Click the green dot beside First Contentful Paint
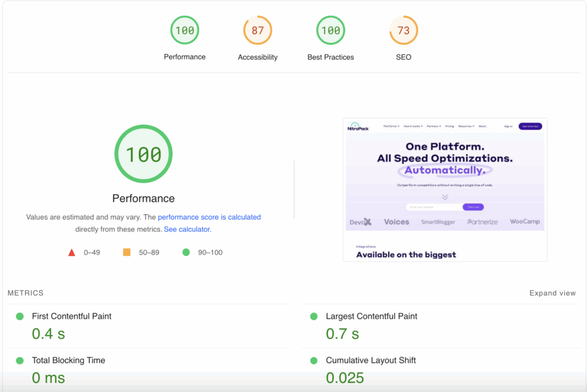Screen dimensions: 587x392 tap(20, 317)
